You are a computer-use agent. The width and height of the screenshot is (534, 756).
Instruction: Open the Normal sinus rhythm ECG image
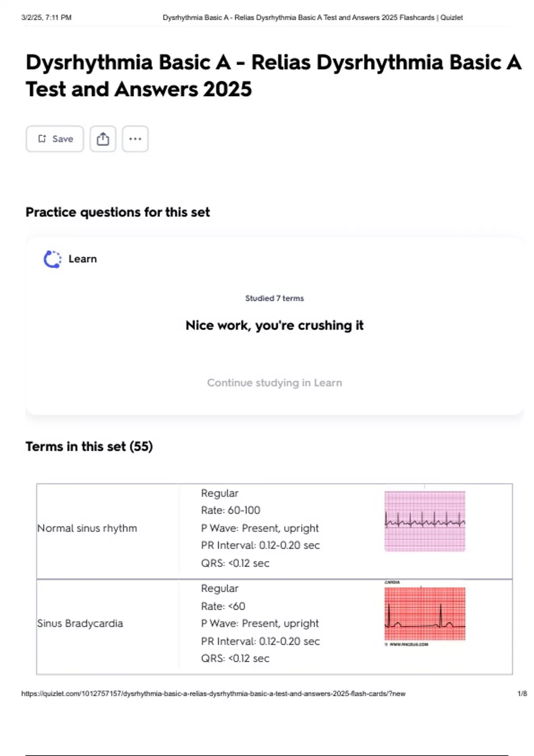point(425,521)
